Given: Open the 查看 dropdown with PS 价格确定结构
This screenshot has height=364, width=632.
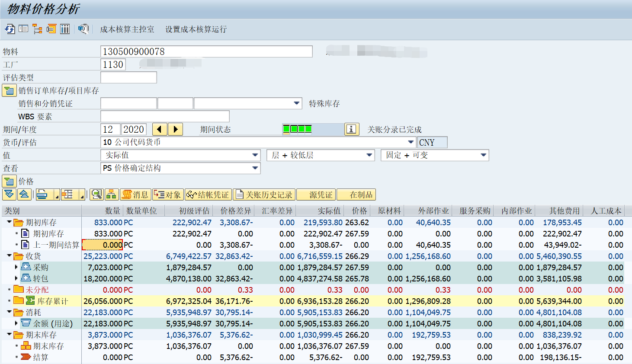Looking at the screenshot, I should (255, 168).
